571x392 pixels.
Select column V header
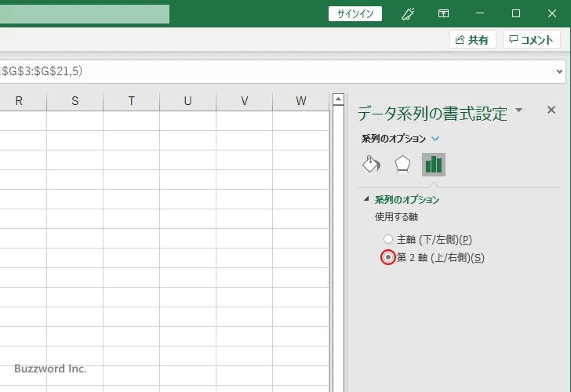[x=245, y=101]
